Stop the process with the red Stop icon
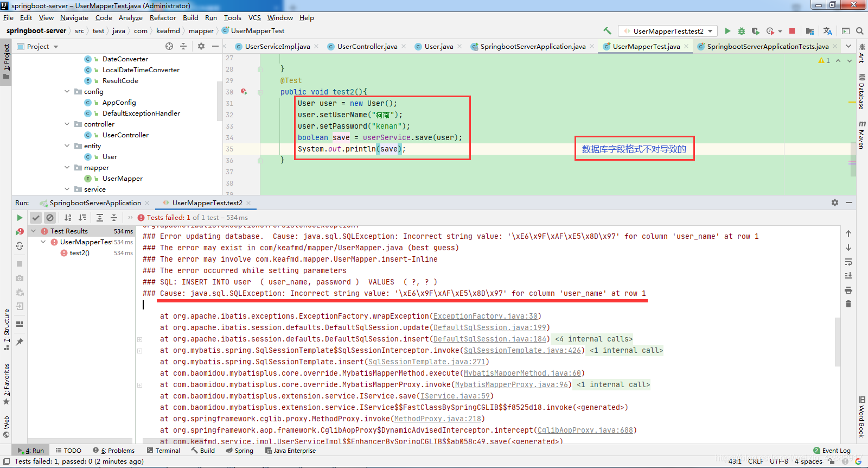 [x=792, y=31]
